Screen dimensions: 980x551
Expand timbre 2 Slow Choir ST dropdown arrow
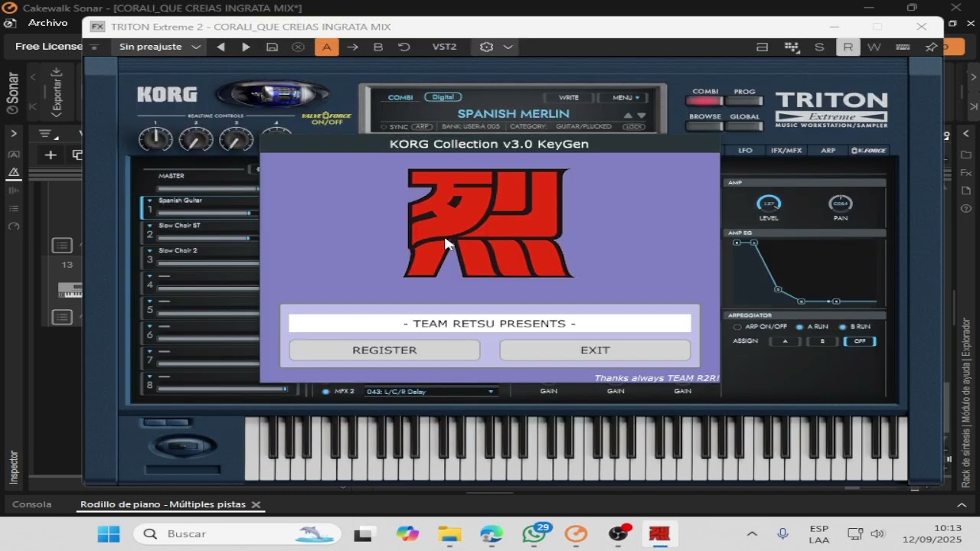click(x=150, y=226)
